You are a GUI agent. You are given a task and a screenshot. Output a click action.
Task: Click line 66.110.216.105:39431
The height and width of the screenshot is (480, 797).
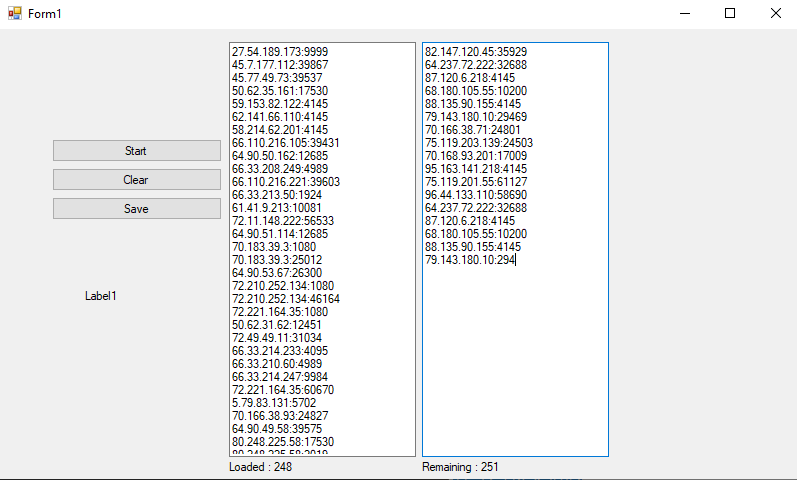pyautogui.click(x=286, y=143)
